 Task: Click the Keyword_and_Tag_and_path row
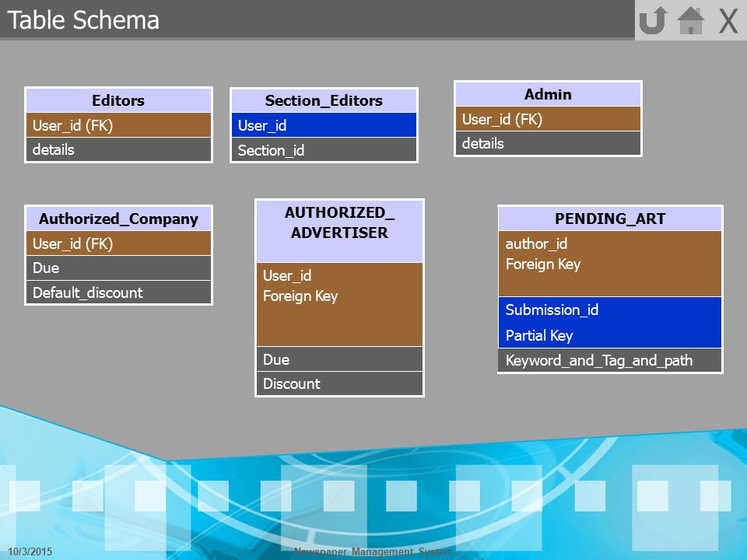point(610,360)
